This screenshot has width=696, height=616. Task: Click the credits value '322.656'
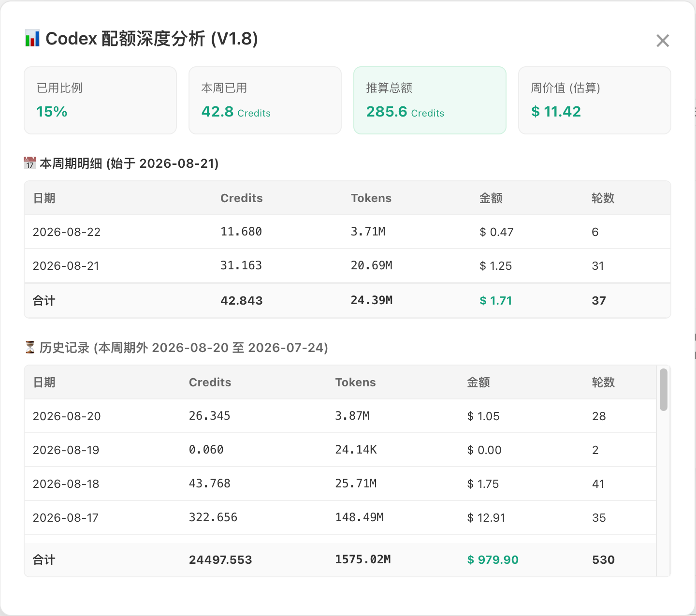(x=213, y=517)
